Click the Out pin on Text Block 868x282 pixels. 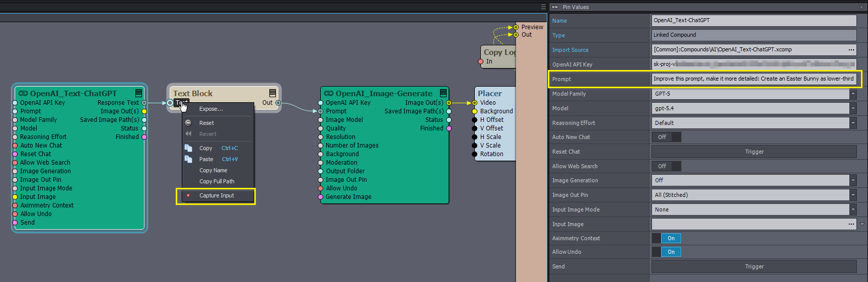(278, 103)
